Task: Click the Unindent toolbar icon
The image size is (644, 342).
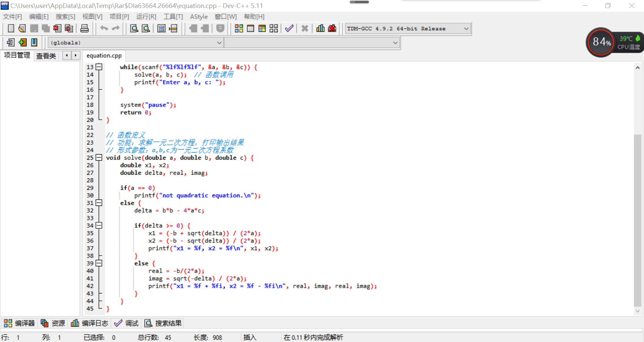Action: (205, 28)
